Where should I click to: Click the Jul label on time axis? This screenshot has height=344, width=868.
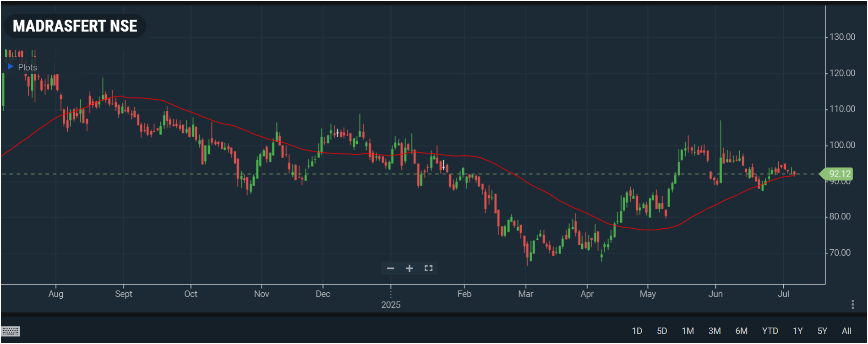tap(783, 294)
